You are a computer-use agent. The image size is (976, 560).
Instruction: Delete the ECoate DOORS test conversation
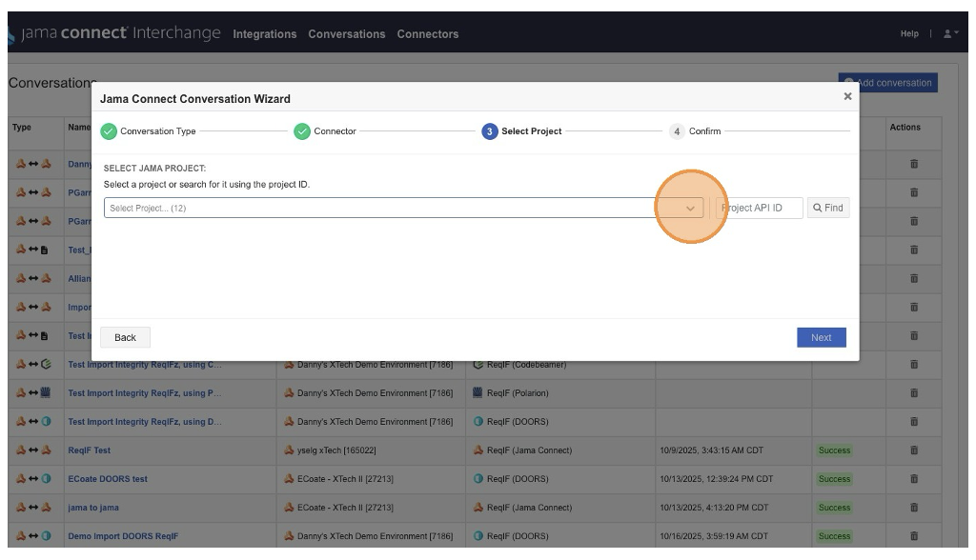pyautogui.click(x=914, y=478)
